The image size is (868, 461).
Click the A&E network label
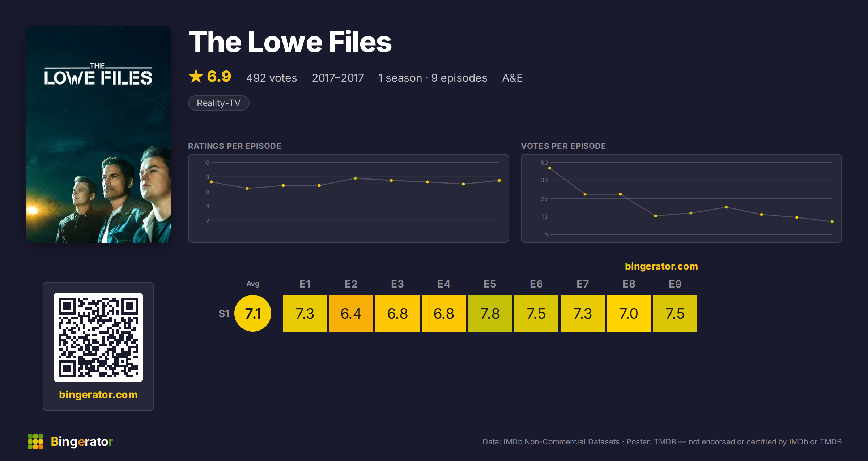[512, 78]
